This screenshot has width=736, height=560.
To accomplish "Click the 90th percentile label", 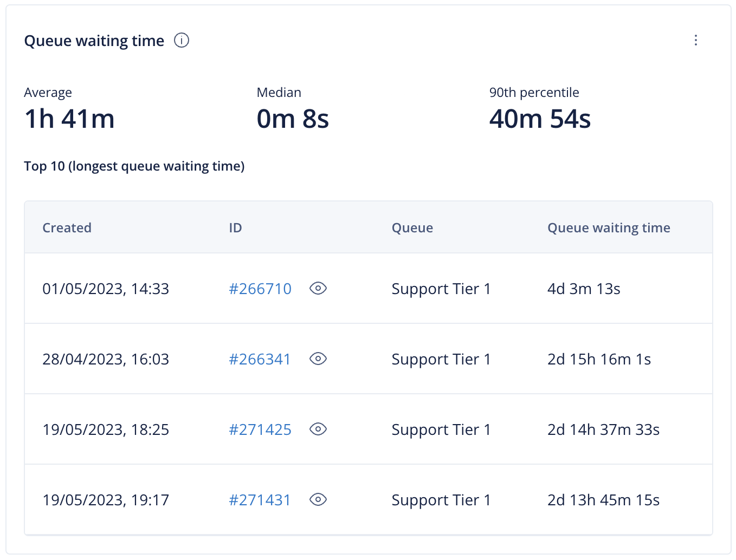I will point(534,93).
